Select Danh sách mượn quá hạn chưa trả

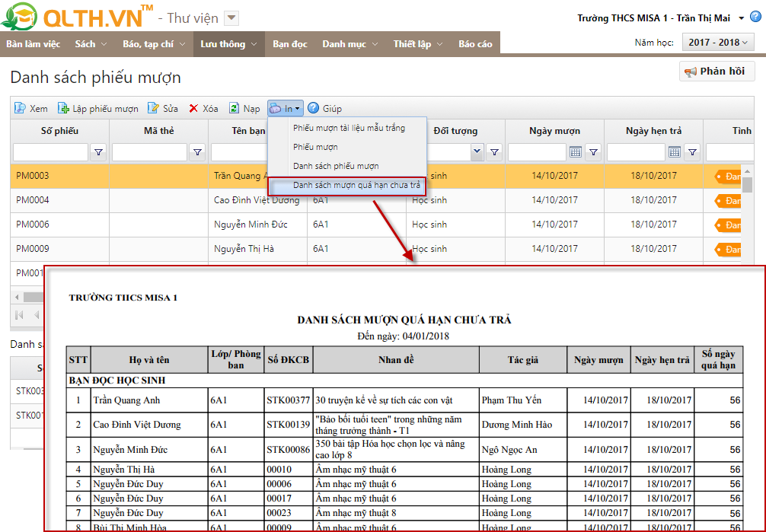click(356, 185)
